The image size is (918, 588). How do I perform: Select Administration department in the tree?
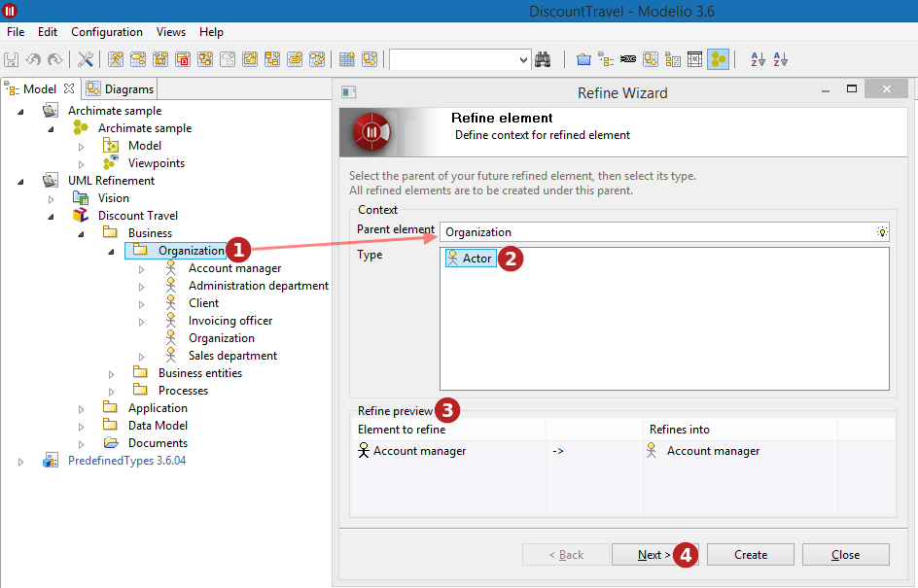point(259,286)
